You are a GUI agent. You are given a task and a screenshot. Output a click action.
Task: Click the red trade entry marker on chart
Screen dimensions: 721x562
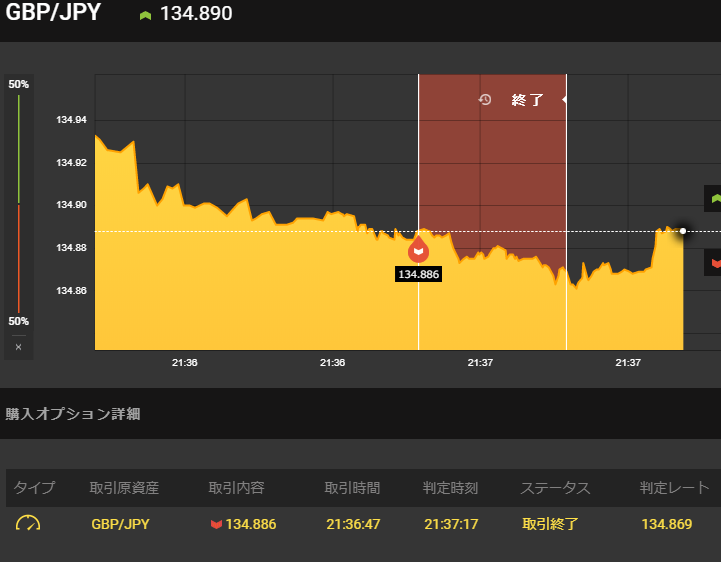418,250
